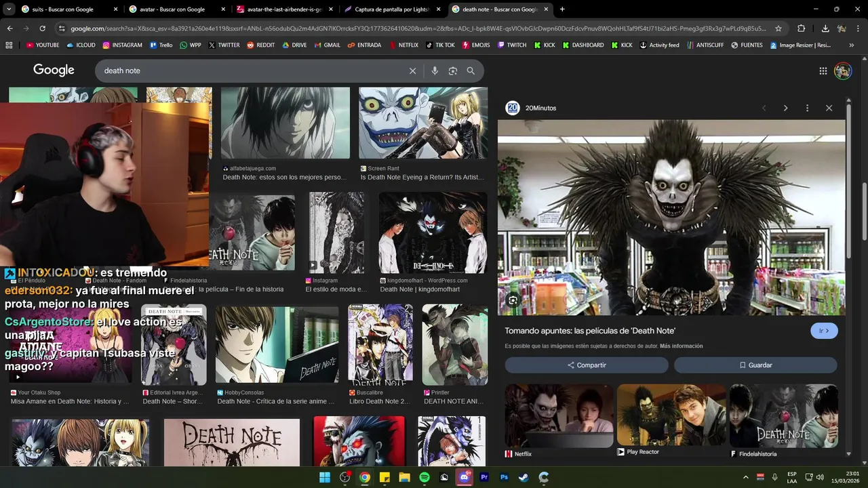
Task: Click the Google logo
Action: click(54, 70)
